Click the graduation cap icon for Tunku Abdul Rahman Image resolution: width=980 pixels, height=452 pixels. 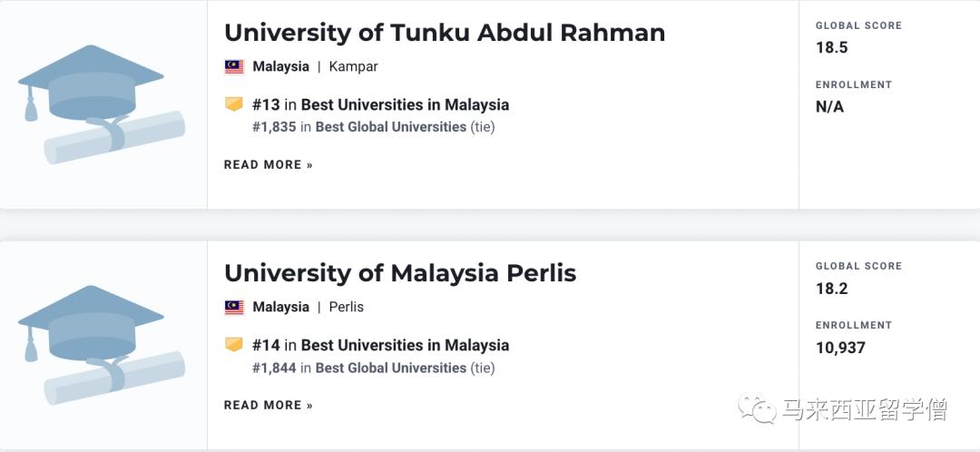[x=100, y=104]
